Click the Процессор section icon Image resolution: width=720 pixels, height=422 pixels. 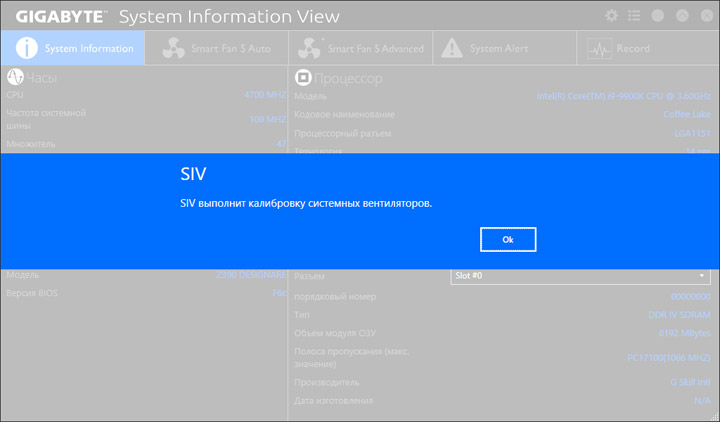point(303,78)
